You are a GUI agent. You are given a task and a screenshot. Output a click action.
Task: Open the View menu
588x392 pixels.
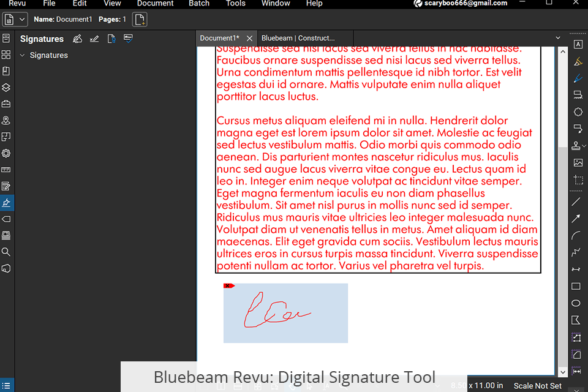[112, 4]
